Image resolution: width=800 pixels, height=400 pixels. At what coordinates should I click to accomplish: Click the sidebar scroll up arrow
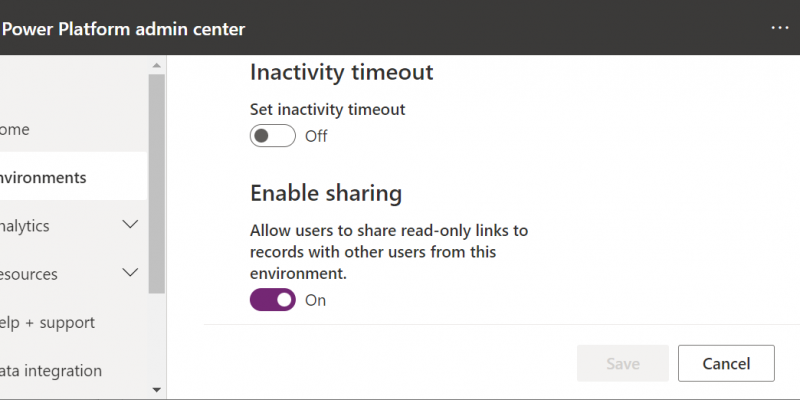click(157, 66)
